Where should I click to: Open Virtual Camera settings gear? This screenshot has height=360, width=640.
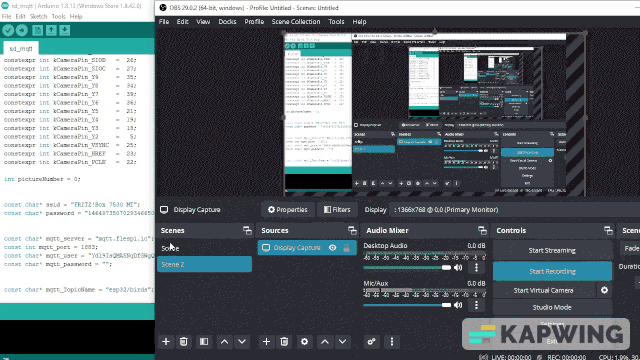tap(604, 290)
